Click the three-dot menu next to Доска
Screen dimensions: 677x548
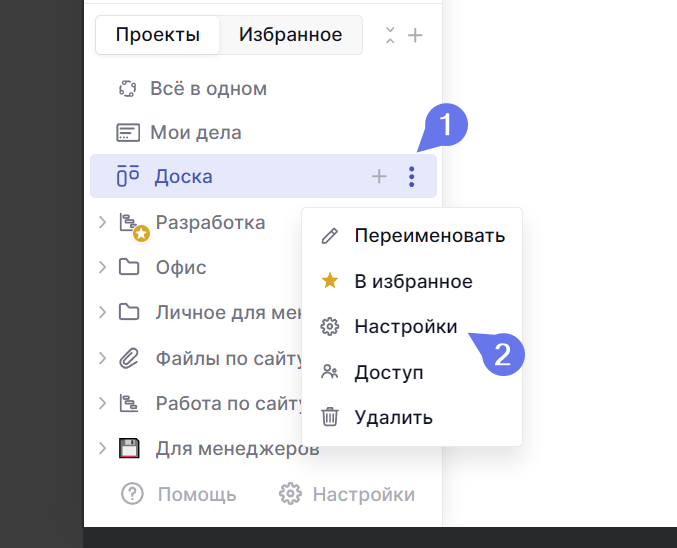point(411,177)
